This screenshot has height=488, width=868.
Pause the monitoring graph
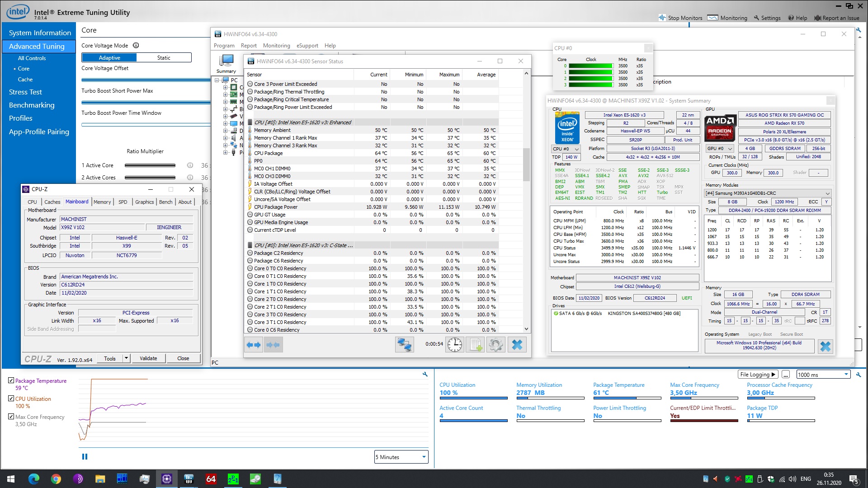85,457
